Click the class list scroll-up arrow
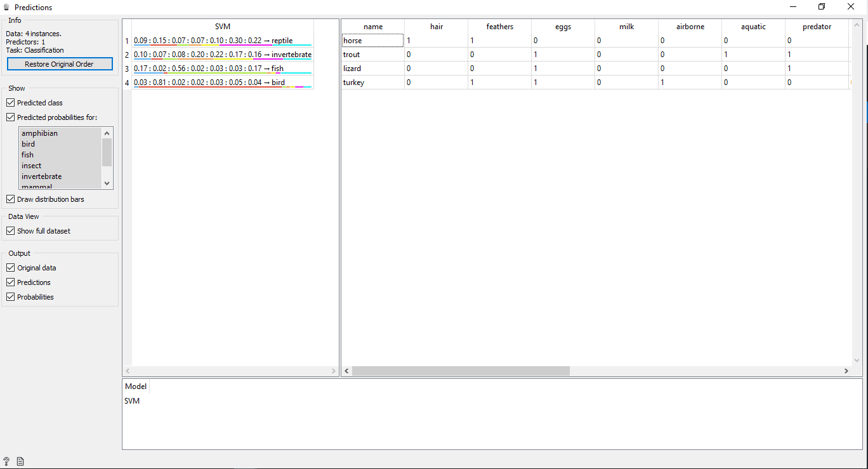The image size is (868, 469). [x=107, y=133]
